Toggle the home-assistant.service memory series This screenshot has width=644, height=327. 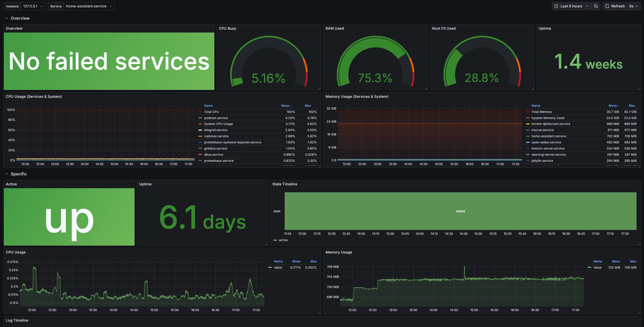[x=548, y=136]
